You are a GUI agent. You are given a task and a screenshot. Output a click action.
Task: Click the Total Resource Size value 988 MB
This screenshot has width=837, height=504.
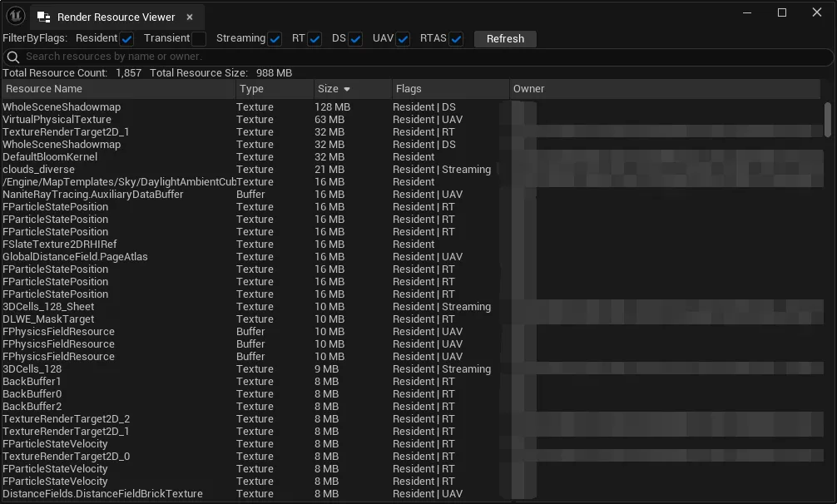point(274,73)
